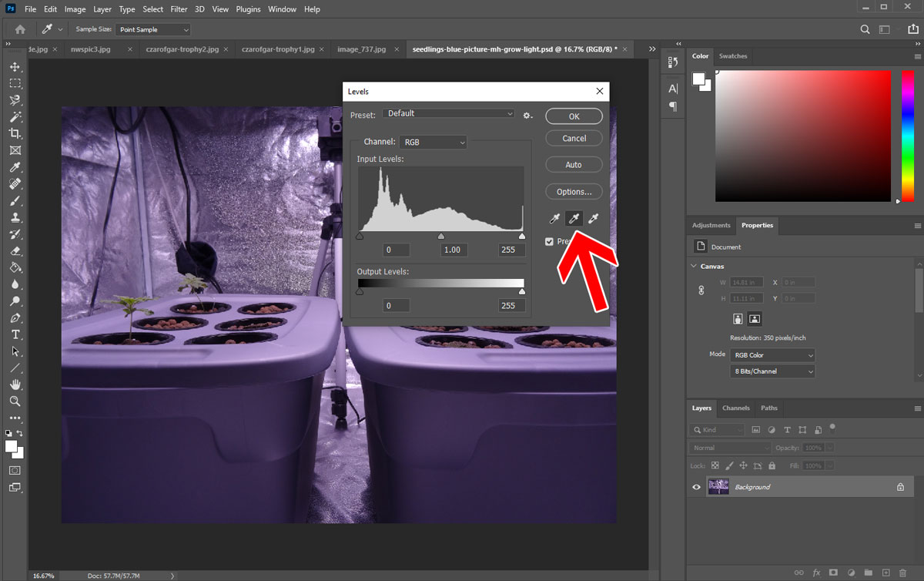
Task: Choose the Horizontal Type tool
Action: (x=15, y=334)
